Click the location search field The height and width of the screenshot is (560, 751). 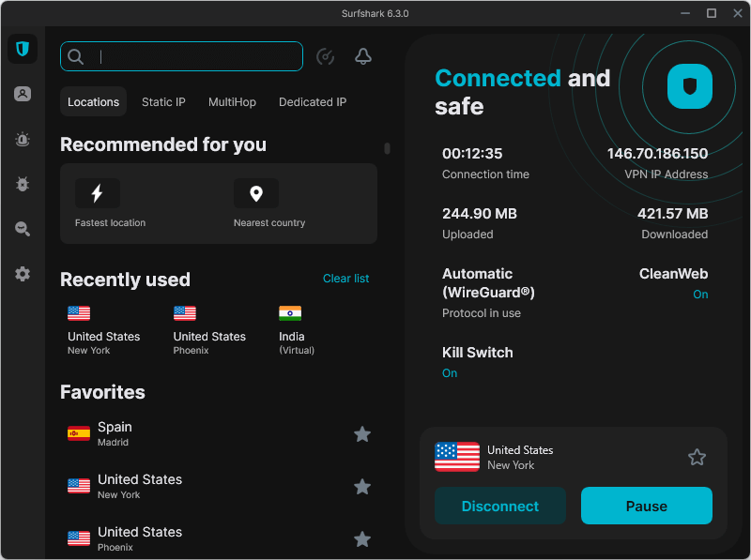coord(181,56)
